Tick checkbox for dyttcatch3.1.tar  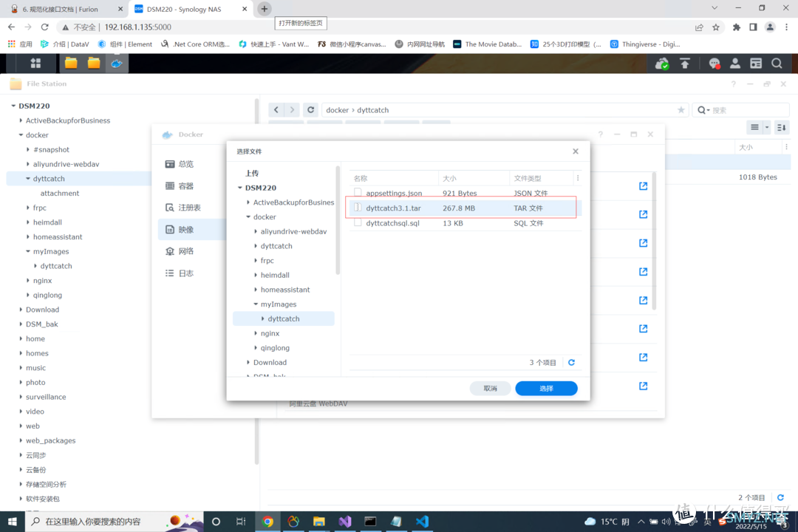[358, 208]
